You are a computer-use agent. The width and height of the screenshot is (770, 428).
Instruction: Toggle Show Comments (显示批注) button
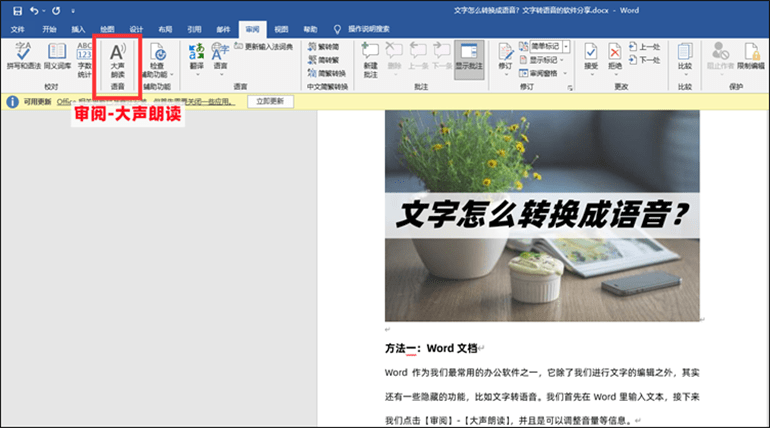[469, 57]
